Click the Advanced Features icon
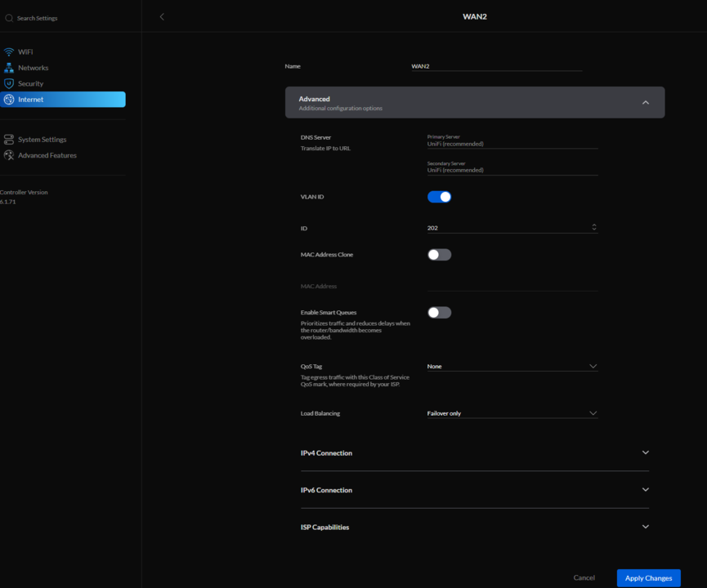 click(9, 155)
